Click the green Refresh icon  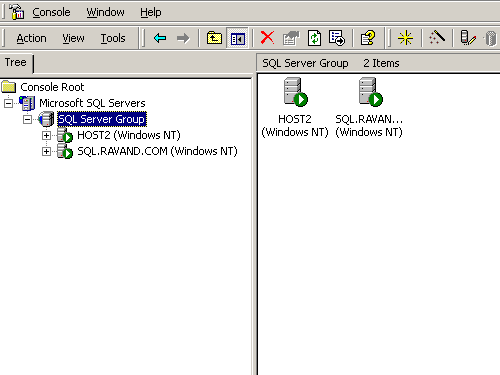click(314, 38)
